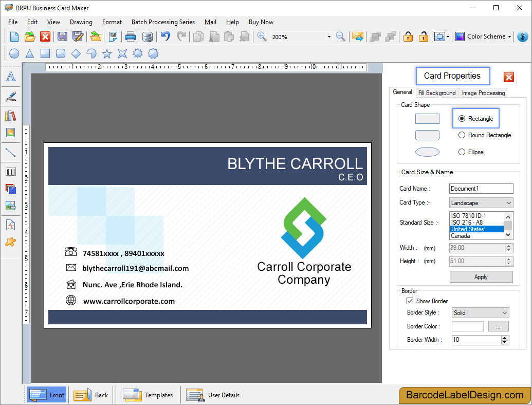Screen dimensions: 532x405
Task: Select the barcode tool in sidebar
Action: [x=11, y=172]
